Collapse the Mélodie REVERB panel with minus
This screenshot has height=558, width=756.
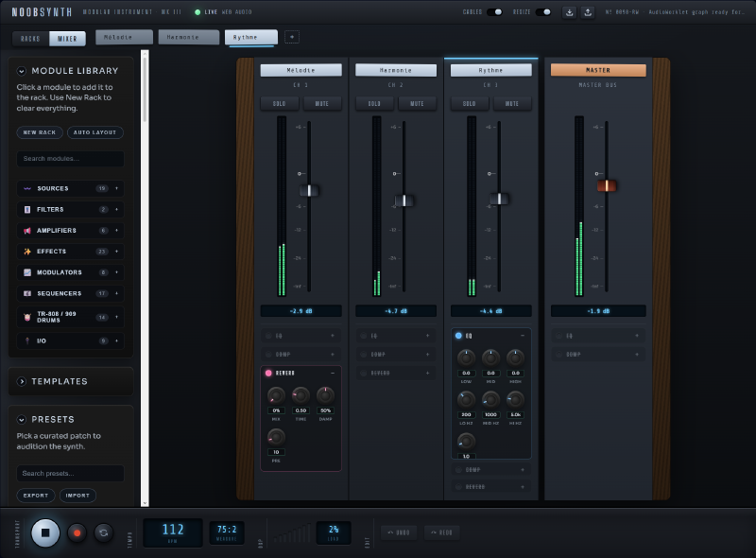333,374
